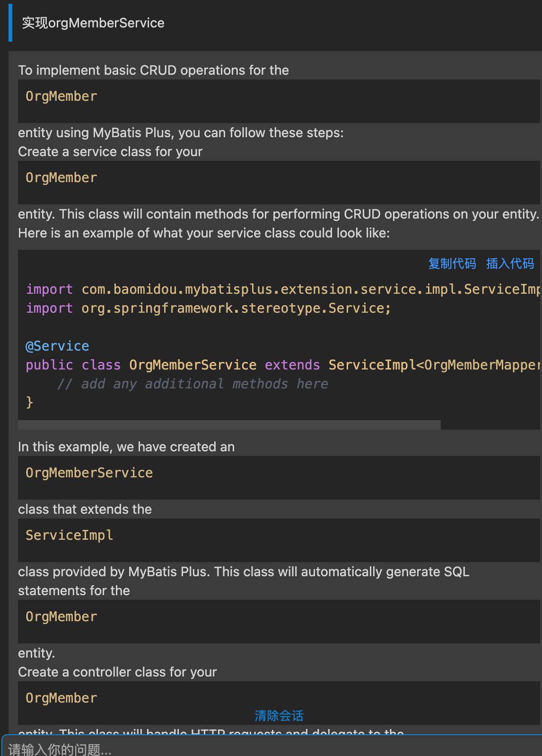Click the 复制代码 copy code link
Viewport: 542px width, 756px height.
click(x=452, y=264)
